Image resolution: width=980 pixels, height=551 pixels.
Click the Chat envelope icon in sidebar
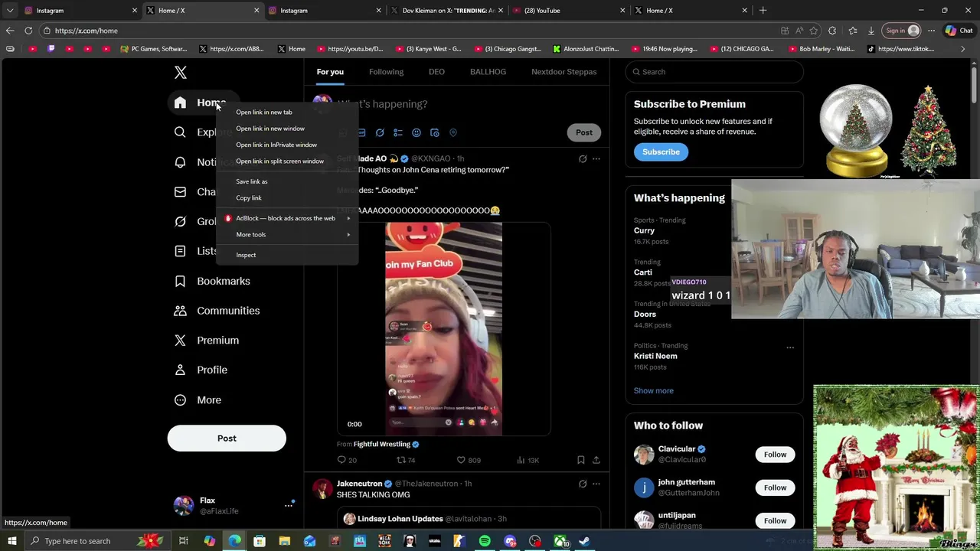[x=180, y=192]
